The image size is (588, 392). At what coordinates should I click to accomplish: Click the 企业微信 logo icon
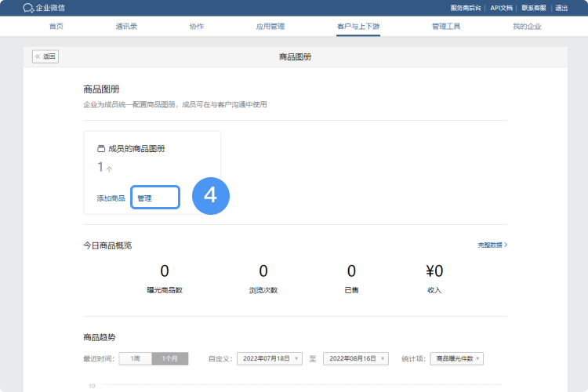tap(28, 7)
